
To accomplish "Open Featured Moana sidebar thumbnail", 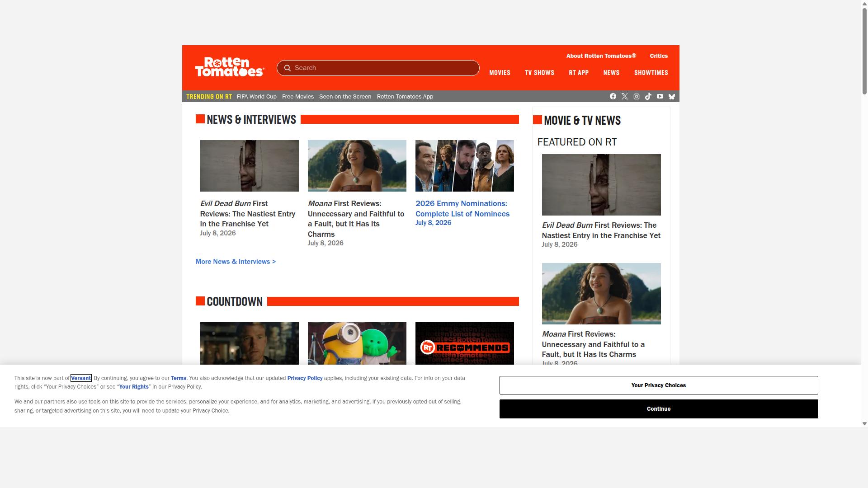I will coord(601,294).
